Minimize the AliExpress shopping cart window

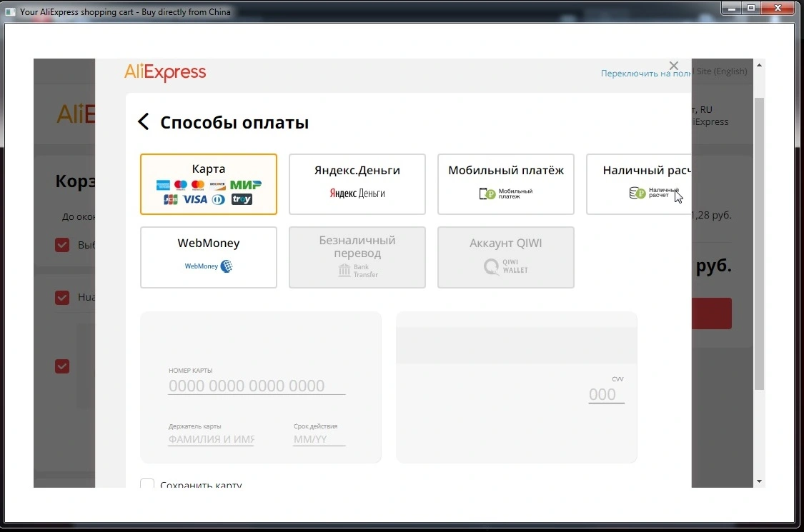[x=732, y=8]
